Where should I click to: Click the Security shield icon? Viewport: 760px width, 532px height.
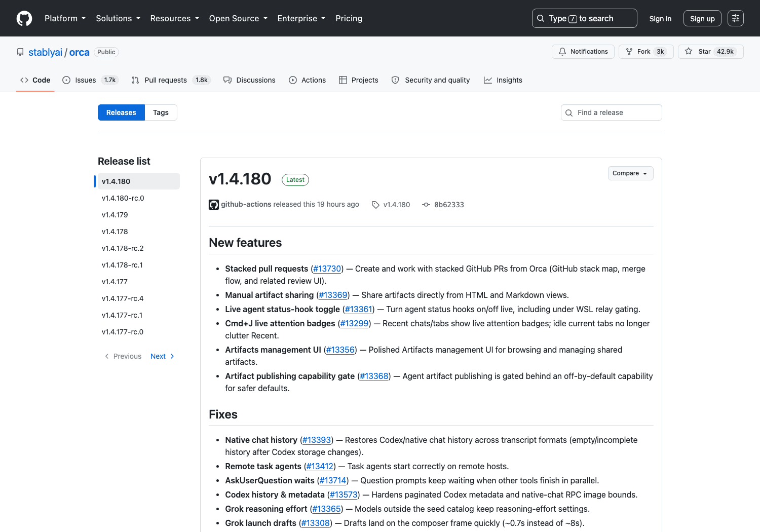(x=395, y=80)
